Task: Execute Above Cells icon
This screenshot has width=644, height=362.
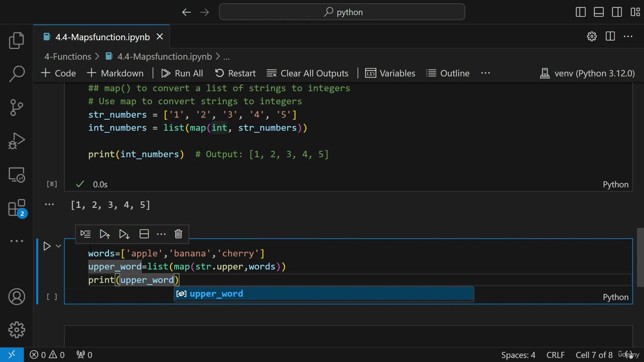Action: click(105, 234)
